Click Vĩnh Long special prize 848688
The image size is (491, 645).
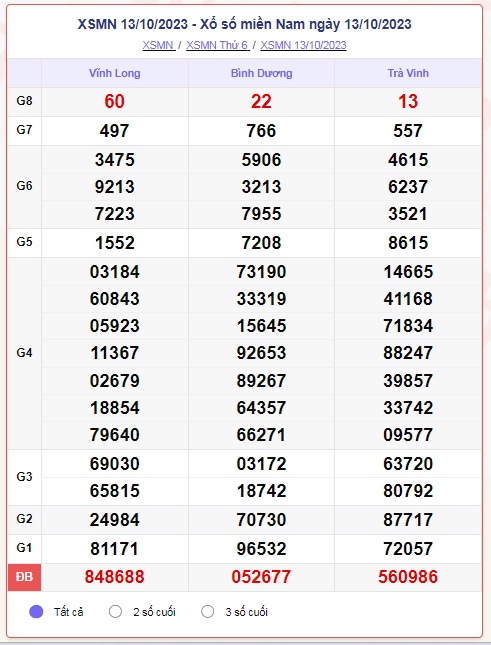(x=115, y=577)
